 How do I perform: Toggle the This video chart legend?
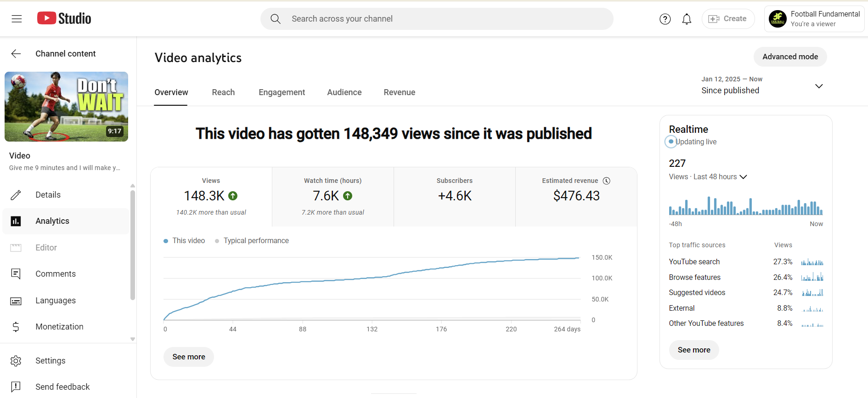coord(184,241)
